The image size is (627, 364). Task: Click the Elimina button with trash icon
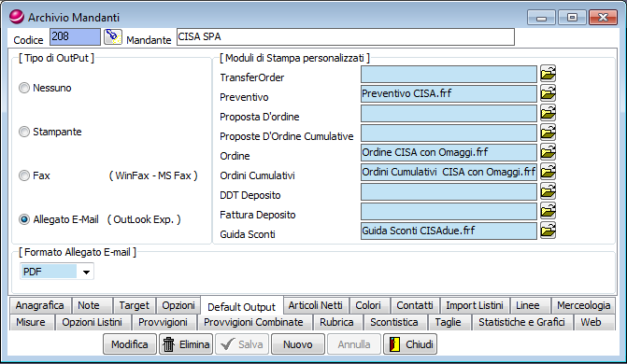point(186,344)
